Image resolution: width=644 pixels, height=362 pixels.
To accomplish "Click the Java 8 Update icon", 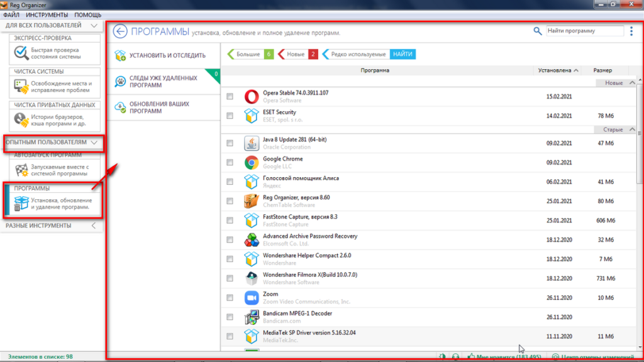I will [252, 143].
